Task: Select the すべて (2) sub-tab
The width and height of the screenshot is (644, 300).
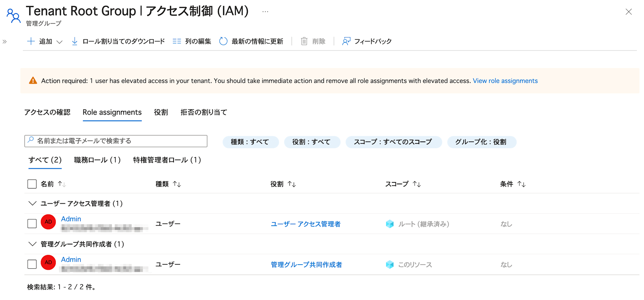Action: coord(45,160)
